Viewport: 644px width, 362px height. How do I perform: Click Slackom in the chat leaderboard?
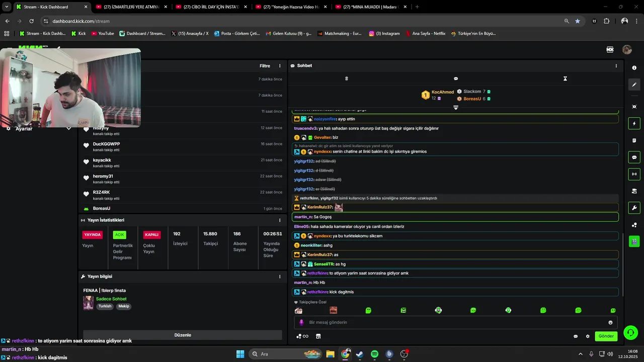point(472,92)
